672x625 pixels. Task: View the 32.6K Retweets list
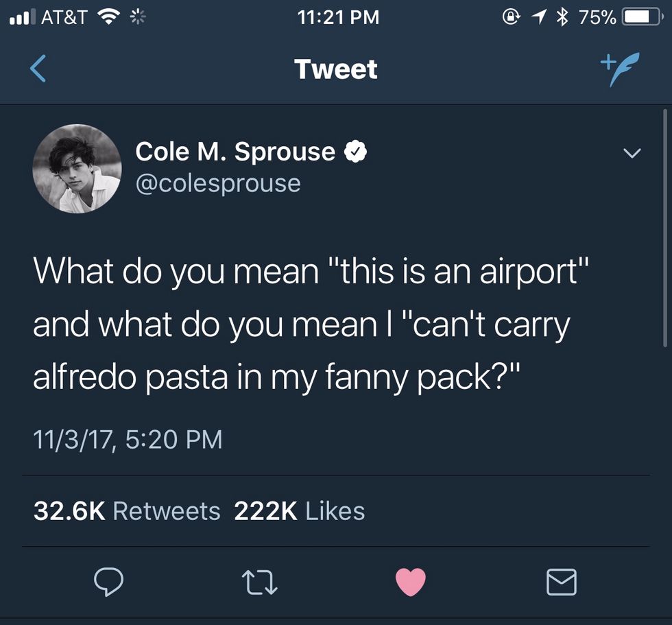(127, 511)
